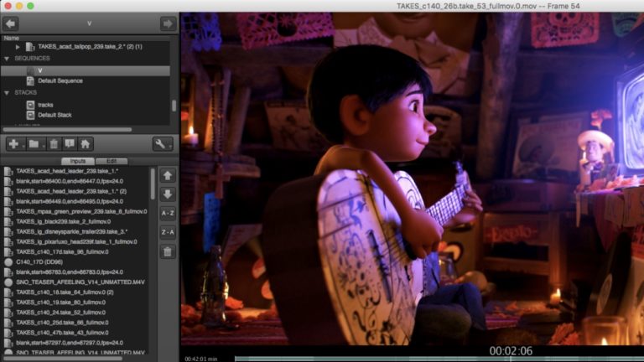Image resolution: width=644 pixels, height=362 pixels.
Task: Select Default Sequence in the tree
Action: [60, 80]
